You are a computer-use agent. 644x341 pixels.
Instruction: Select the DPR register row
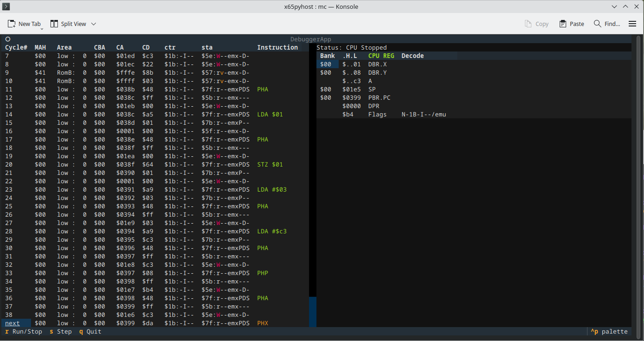(474, 106)
